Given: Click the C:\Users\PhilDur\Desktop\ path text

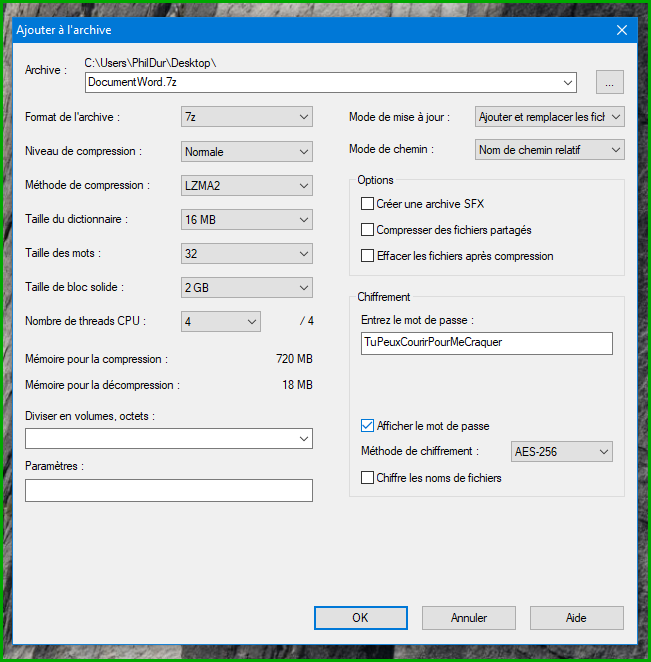Looking at the screenshot, I should [x=150, y=63].
